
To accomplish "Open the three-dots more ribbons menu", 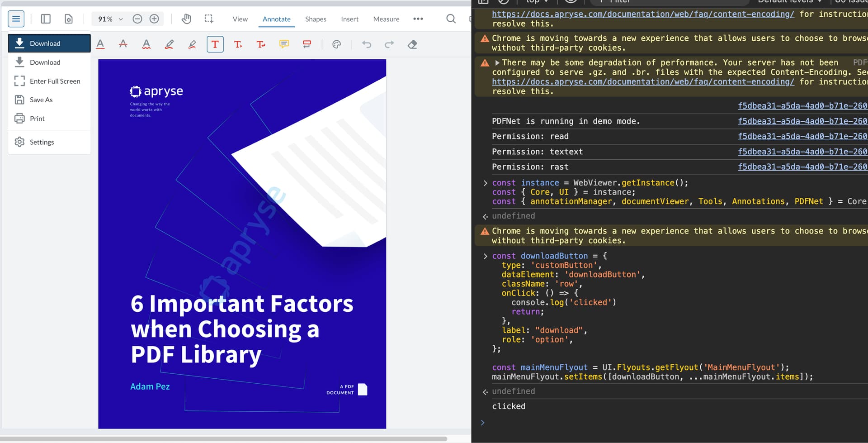I will click(x=418, y=19).
